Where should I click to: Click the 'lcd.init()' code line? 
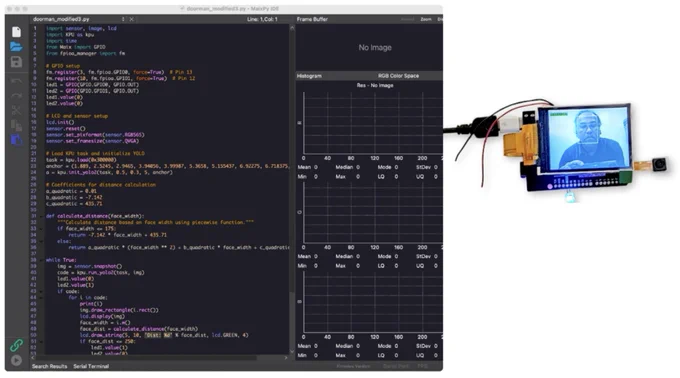60,122
